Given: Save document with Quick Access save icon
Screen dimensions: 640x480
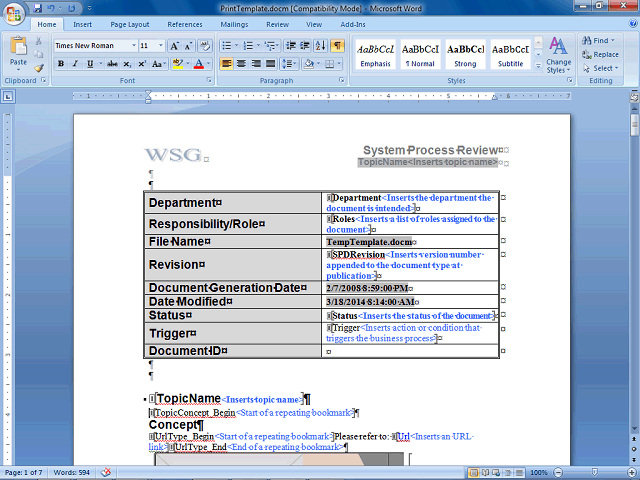Looking at the screenshot, I should (38, 8).
